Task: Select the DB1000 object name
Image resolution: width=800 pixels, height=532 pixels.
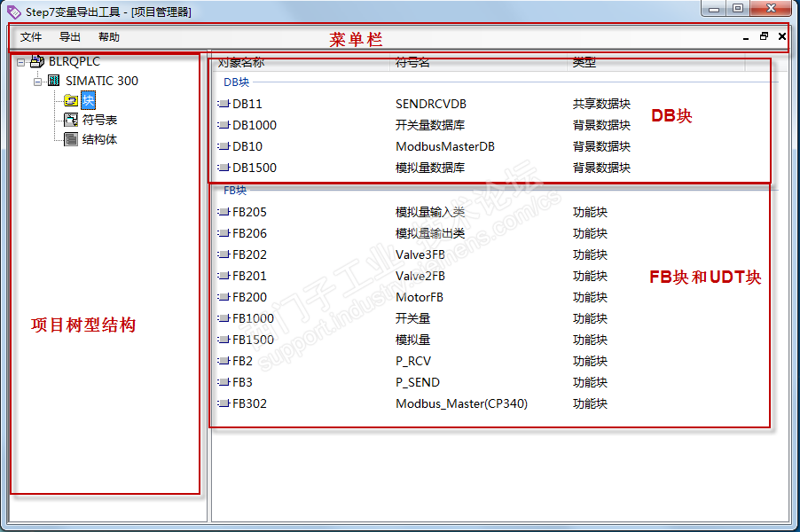Action: click(x=255, y=125)
